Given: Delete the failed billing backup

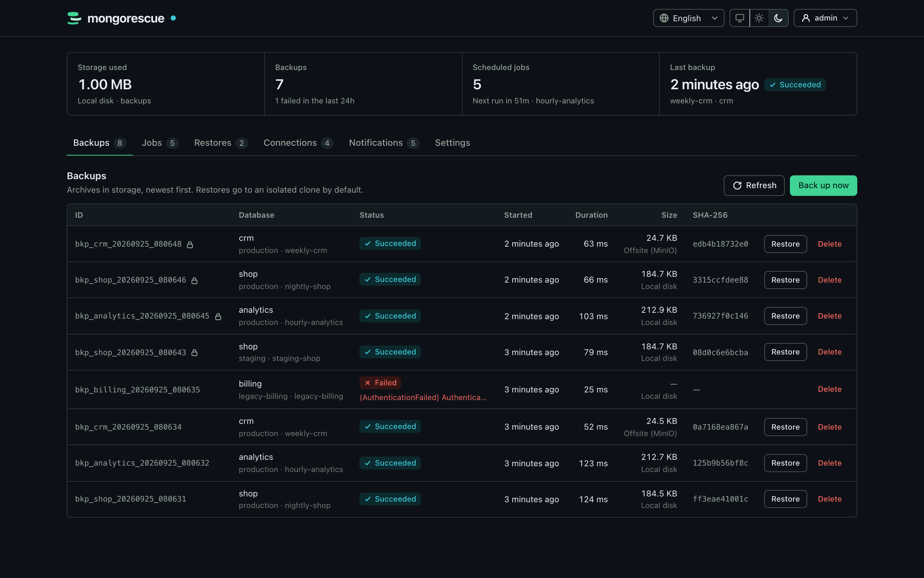Looking at the screenshot, I should 830,389.
